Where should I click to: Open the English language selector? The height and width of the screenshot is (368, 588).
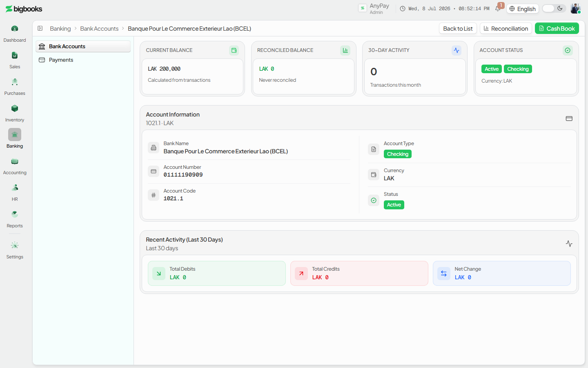(x=523, y=9)
